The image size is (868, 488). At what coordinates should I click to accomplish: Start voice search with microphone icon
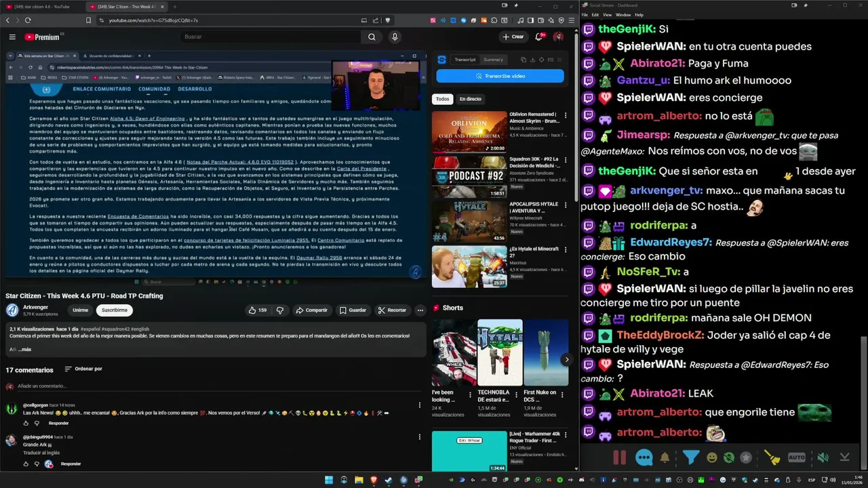coord(395,37)
